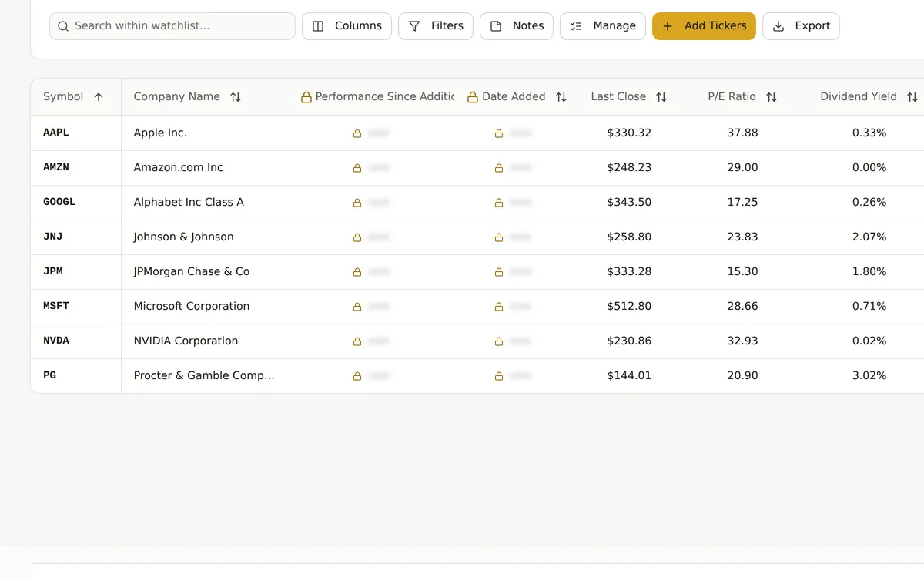Click the lock icon beside Date Added header
The height and width of the screenshot is (578, 924).
tap(473, 97)
